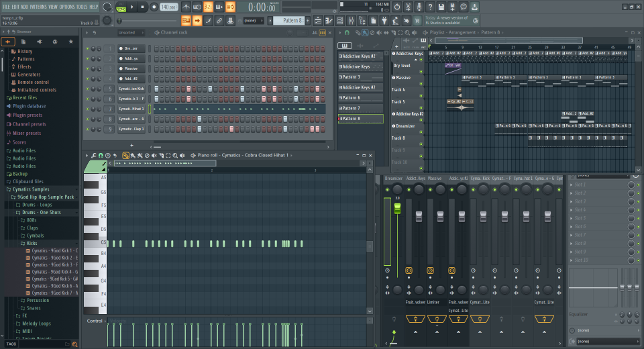Open the PATTERNS menu
The image size is (644, 349).
(38, 7)
